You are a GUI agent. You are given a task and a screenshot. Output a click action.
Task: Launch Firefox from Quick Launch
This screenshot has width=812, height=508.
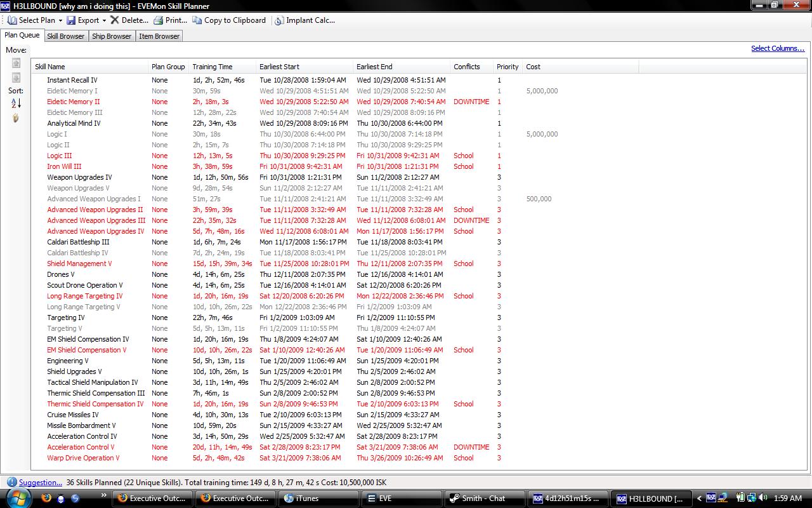point(46,498)
